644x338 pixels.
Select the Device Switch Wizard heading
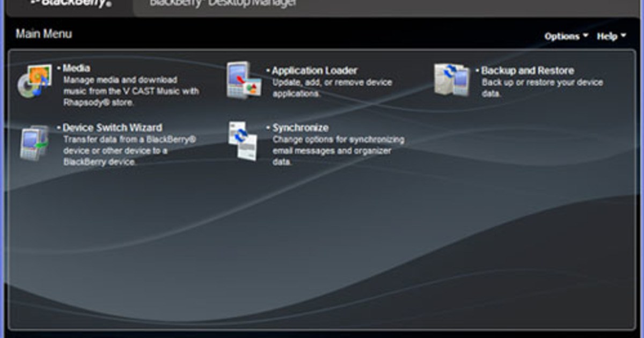112,128
